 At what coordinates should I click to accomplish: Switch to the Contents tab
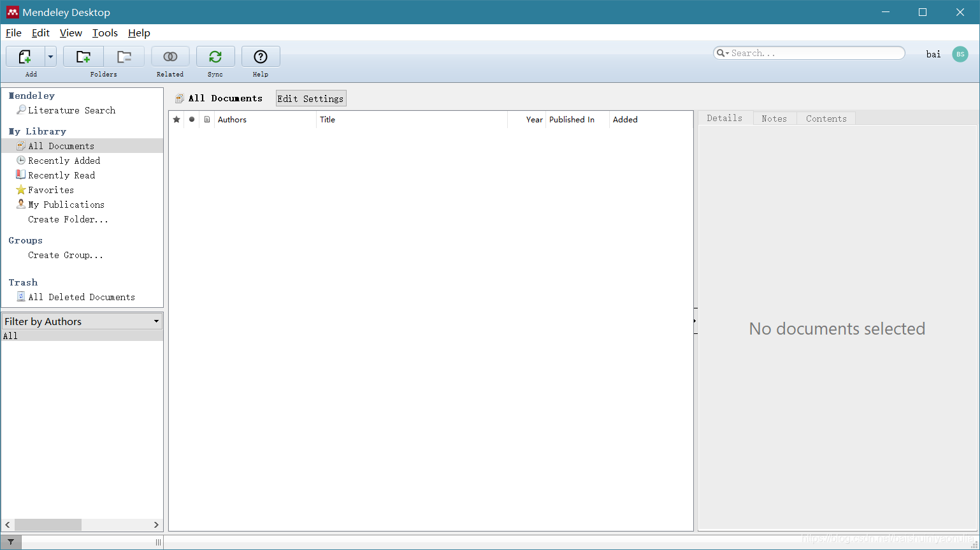[826, 119]
